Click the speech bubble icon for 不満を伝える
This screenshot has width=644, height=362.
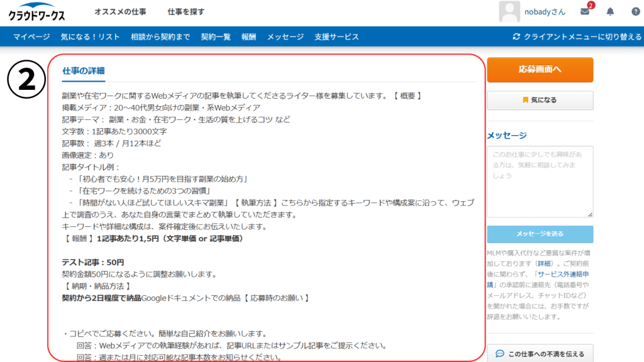pos(500,354)
